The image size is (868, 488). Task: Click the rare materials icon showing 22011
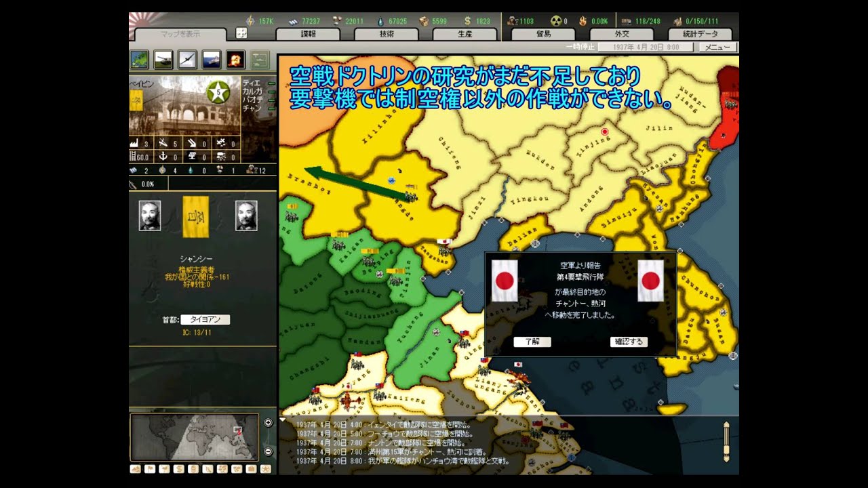coord(336,21)
